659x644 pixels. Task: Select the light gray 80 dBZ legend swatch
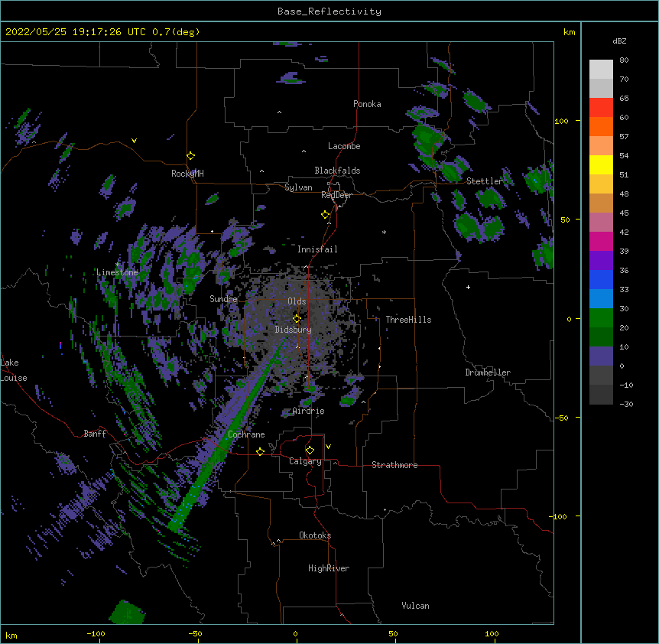point(601,70)
